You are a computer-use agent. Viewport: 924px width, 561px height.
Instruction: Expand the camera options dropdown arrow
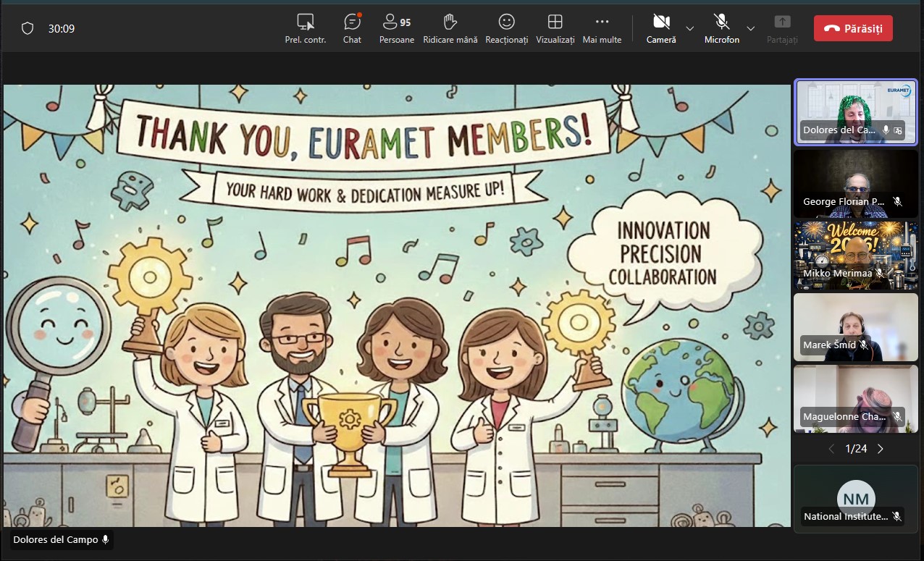pyautogui.click(x=690, y=28)
